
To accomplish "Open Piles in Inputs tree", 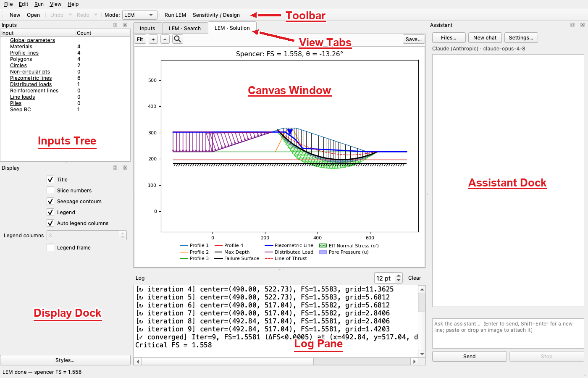I will (16, 103).
